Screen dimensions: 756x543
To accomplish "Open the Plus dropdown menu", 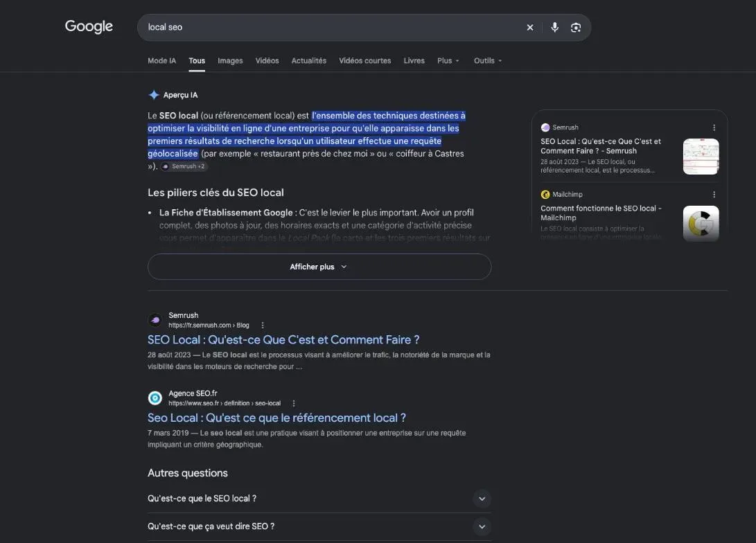I will pyautogui.click(x=448, y=61).
